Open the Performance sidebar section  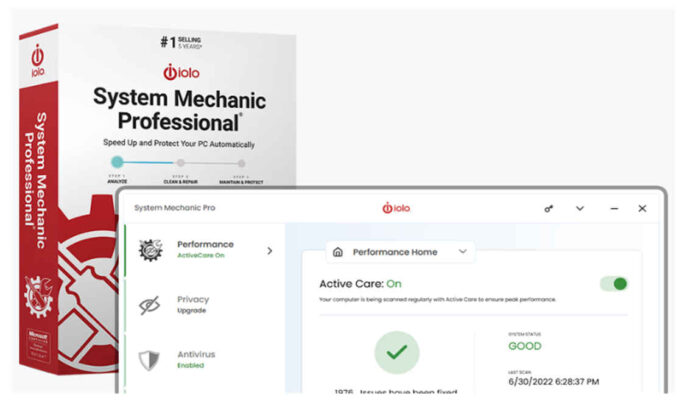click(205, 250)
